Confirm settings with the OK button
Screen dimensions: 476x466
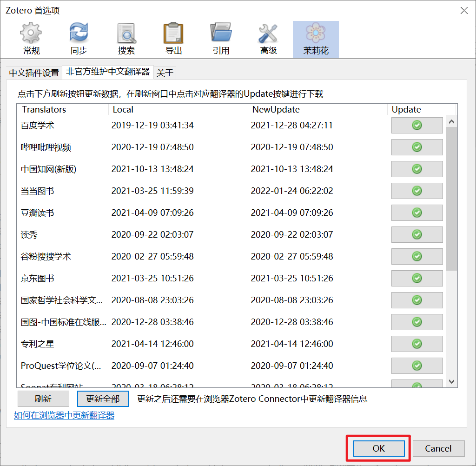378,448
